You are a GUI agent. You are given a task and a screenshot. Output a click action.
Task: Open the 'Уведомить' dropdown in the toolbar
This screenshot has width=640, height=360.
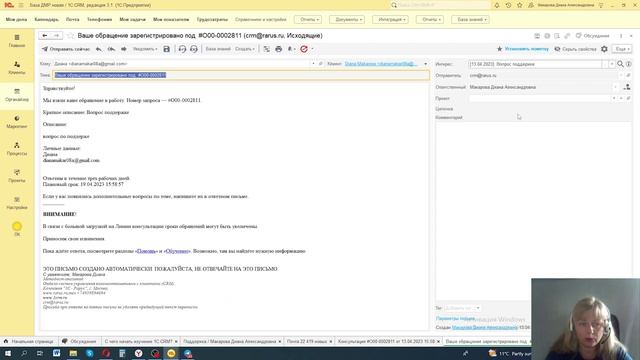[x=145, y=49]
